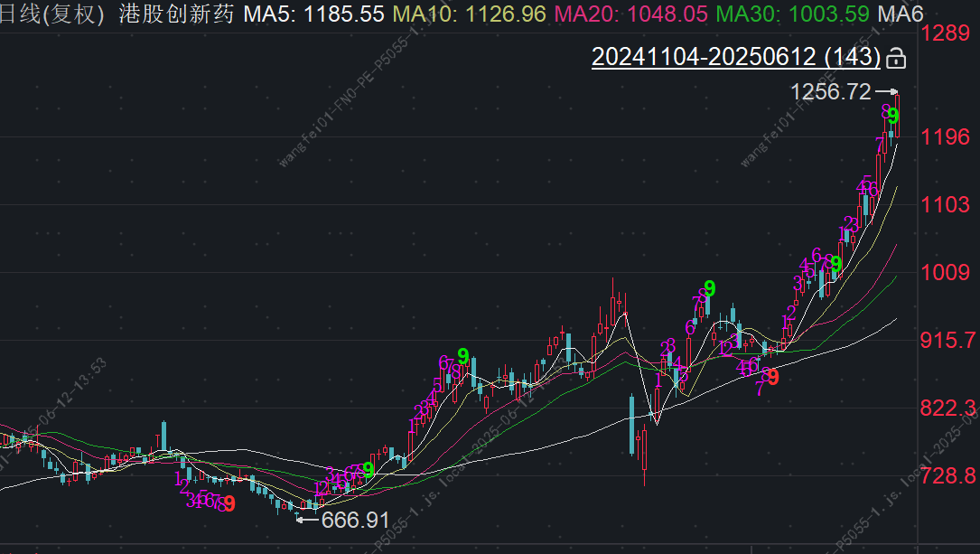Screen dimensions: 980x554
Task: Click the 日线(复权) period label
Action: [x=51, y=14]
